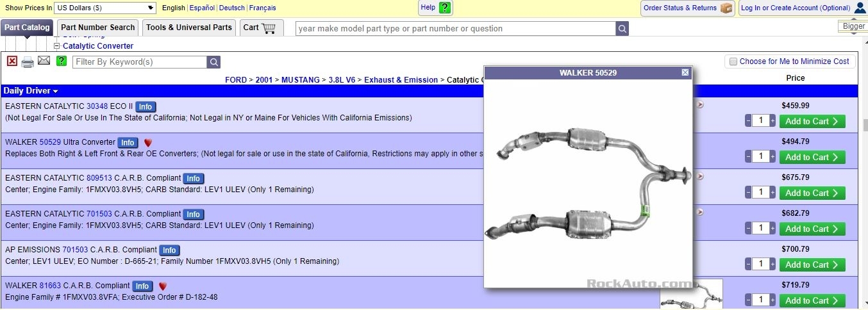Screen dimensions: 868x310
Task: Click the 3.8L V6 breadcrumb link
Action: pyautogui.click(x=342, y=80)
